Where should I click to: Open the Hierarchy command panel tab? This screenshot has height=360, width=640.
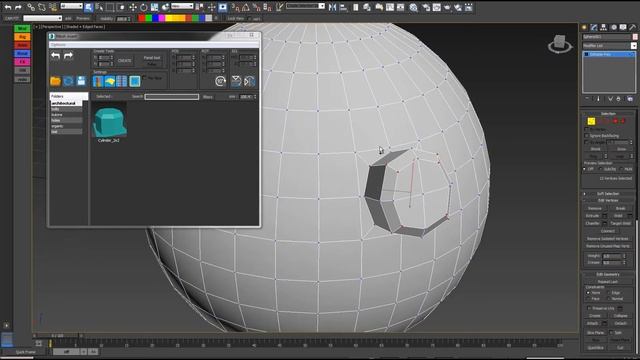(604, 27)
